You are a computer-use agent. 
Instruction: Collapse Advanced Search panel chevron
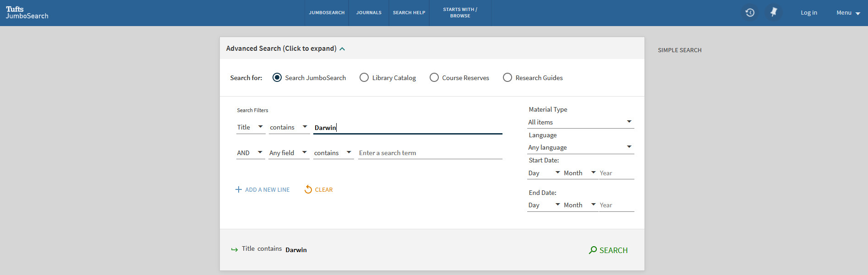coord(342,49)
